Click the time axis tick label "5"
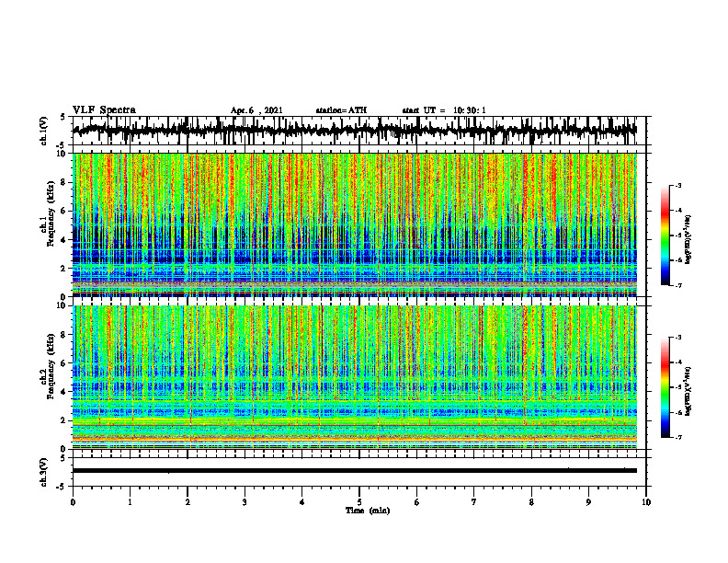728x563 pixels. click(x=359, y=502)
